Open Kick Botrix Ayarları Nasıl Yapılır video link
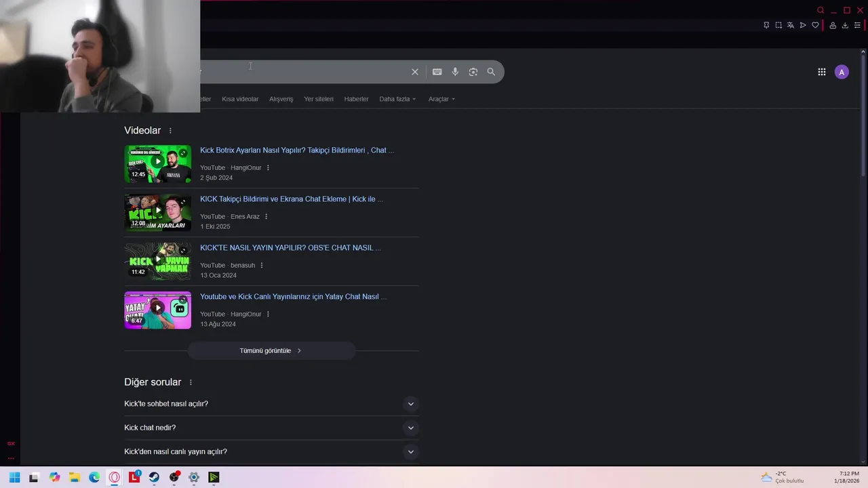 [297, 150]
